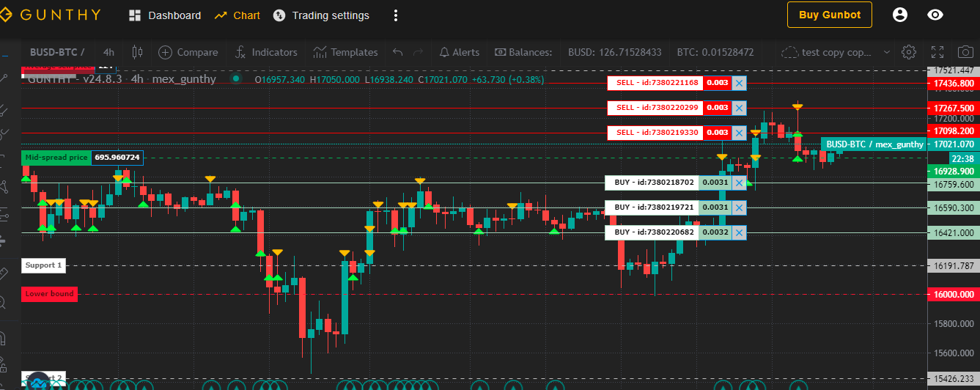Open the Indicators dialog

266,52
